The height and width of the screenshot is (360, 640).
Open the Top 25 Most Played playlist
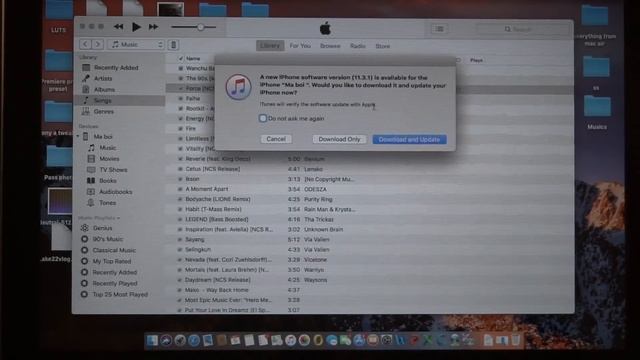click(x=120, y=294)
